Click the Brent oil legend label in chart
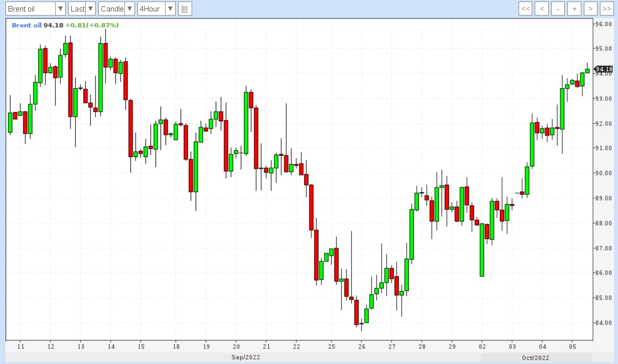Screen dimensions: 618x364 (27, 25)
